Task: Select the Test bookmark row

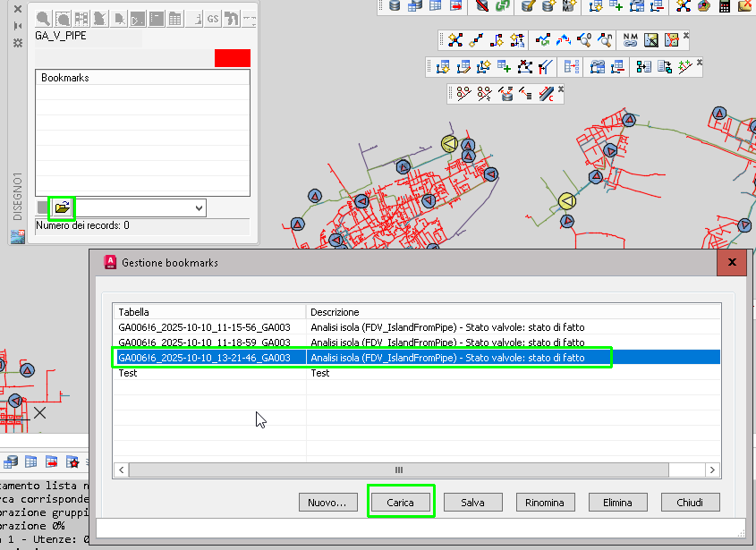Action: [x=417, y=373]
